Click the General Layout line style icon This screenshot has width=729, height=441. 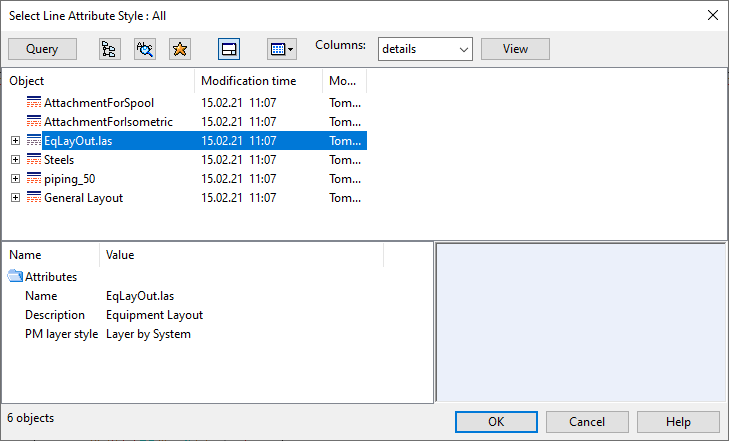[34, 198]
